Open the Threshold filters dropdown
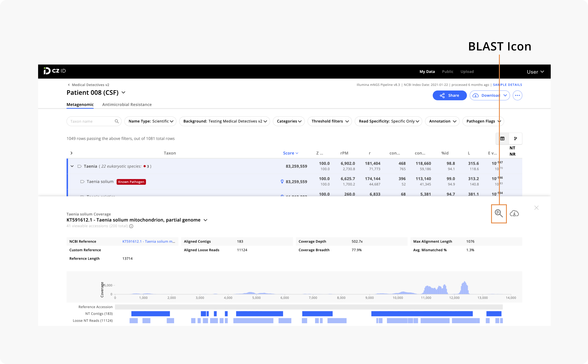 point(330,121)
